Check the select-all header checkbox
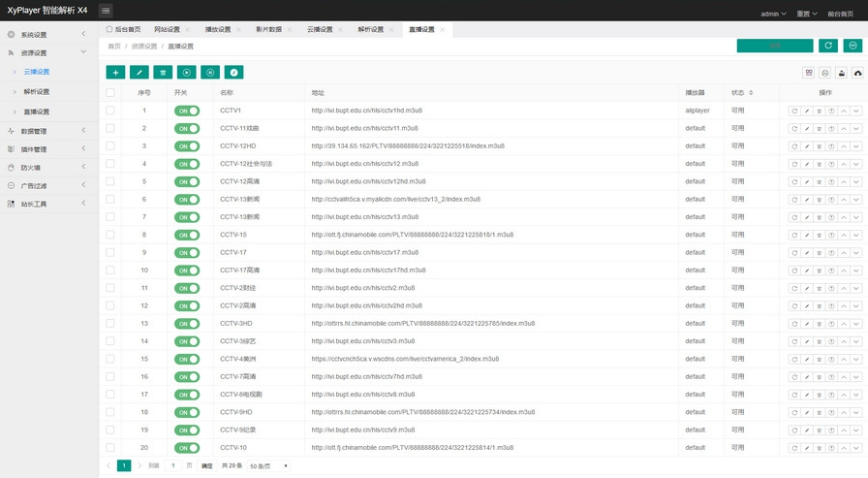Viewport: 868px width, 478px height. (x=110, y=93)
